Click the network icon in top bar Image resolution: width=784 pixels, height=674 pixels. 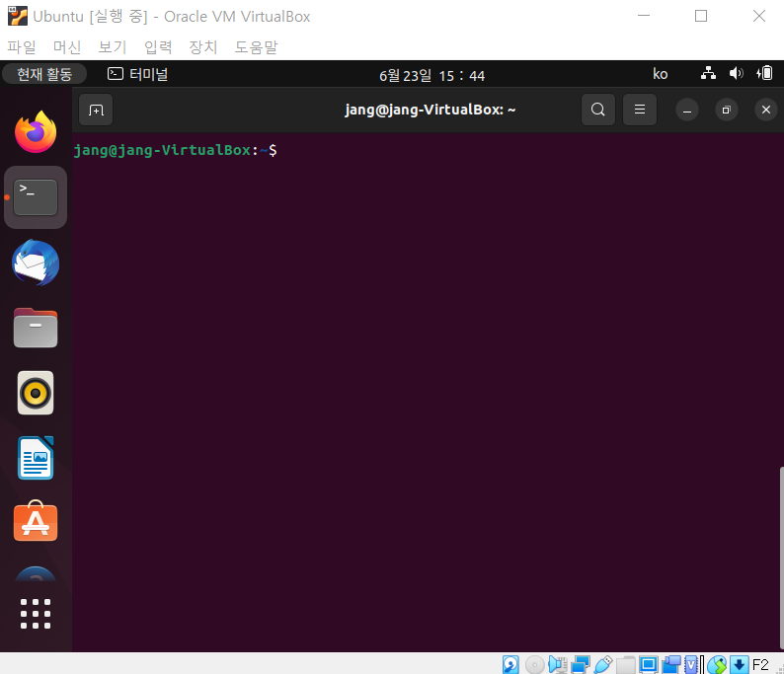click(708, 74)
